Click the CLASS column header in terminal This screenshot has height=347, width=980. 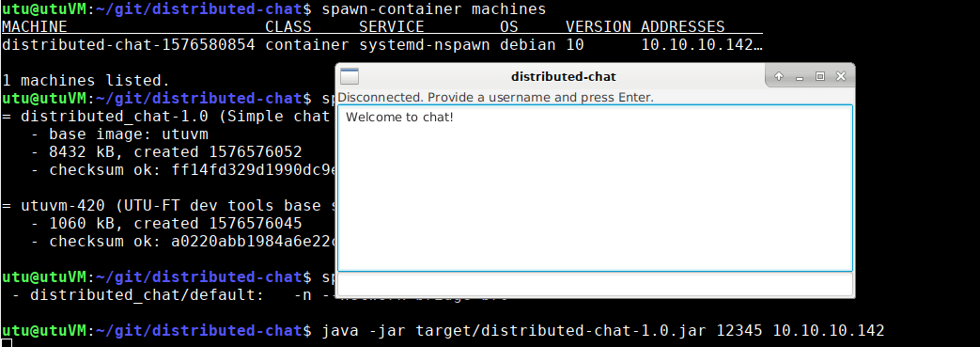(x=288, y=27)
